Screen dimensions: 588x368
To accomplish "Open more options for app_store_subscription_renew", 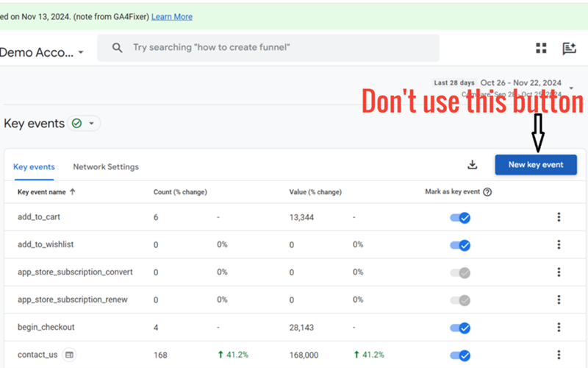I will [559, 300].
